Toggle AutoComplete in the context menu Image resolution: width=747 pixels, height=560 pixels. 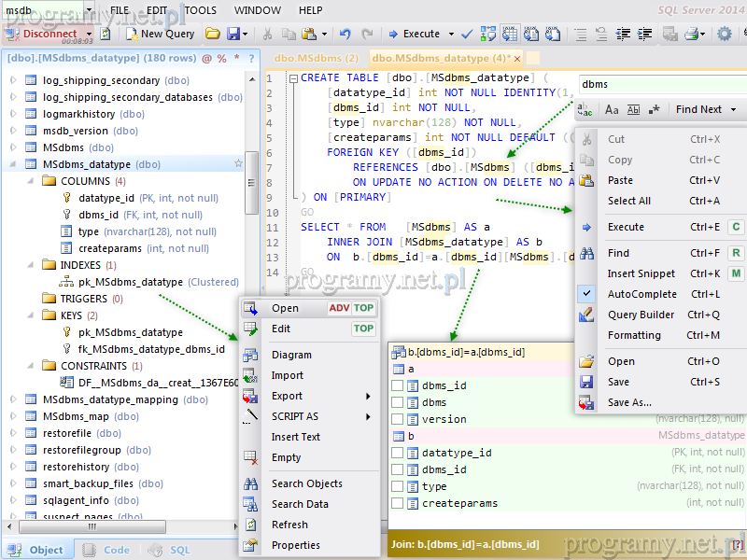coord(641,294)
